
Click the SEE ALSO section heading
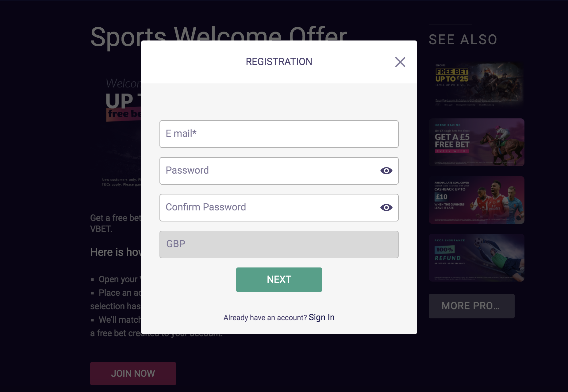coord(463,39)
